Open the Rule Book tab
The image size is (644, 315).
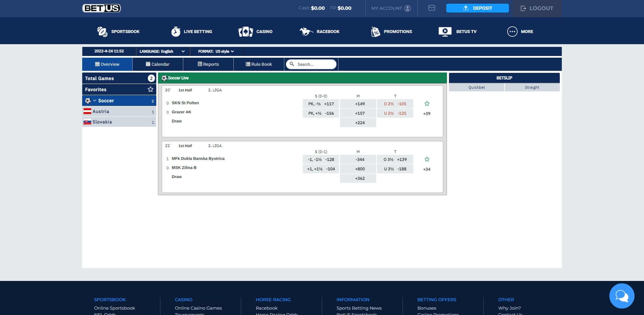259,64
